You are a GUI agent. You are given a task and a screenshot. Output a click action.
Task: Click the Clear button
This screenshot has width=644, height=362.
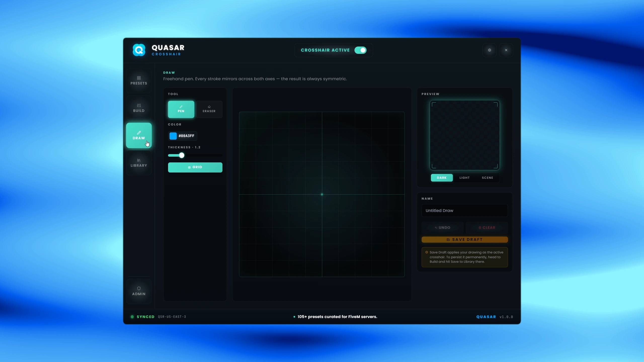pos(487,228)
